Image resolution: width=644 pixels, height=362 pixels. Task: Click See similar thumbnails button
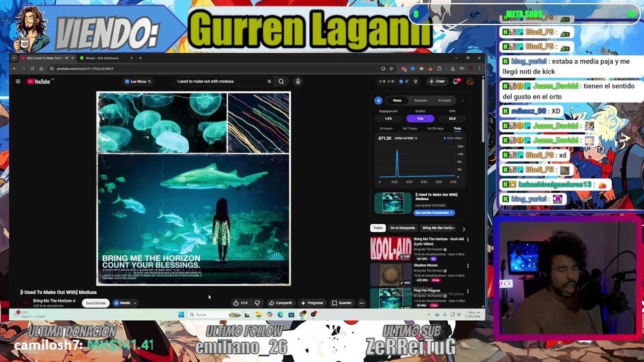coord(434,213)
